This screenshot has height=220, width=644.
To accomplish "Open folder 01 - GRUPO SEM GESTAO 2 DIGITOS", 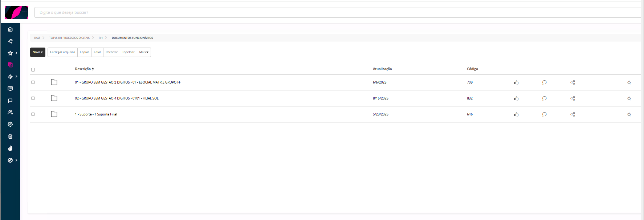I will tap(128, 82).
